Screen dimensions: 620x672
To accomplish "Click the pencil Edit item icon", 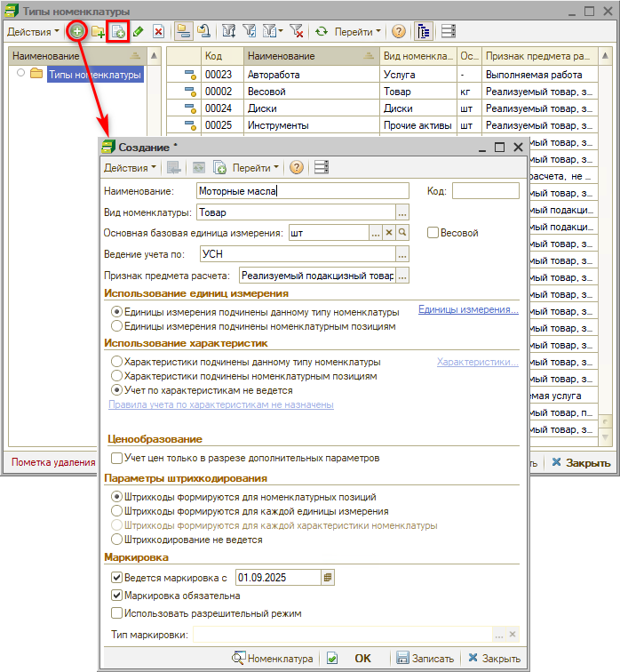I will point(138,31).
